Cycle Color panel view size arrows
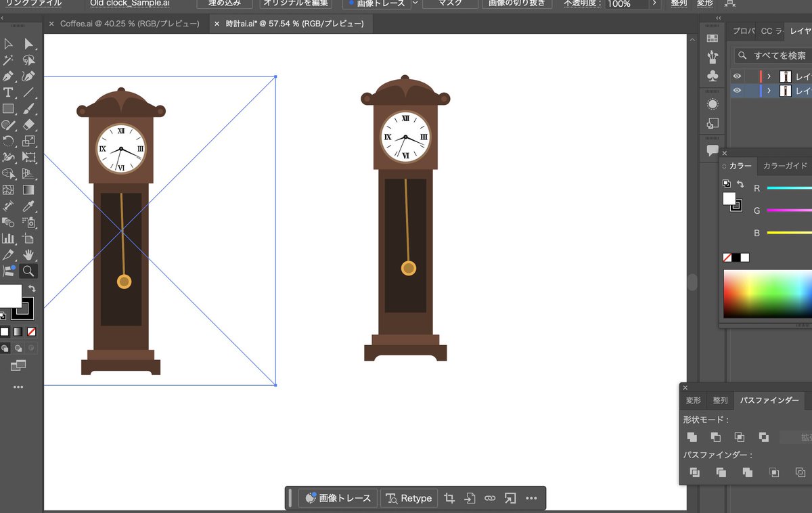 (x=725, y=166)
